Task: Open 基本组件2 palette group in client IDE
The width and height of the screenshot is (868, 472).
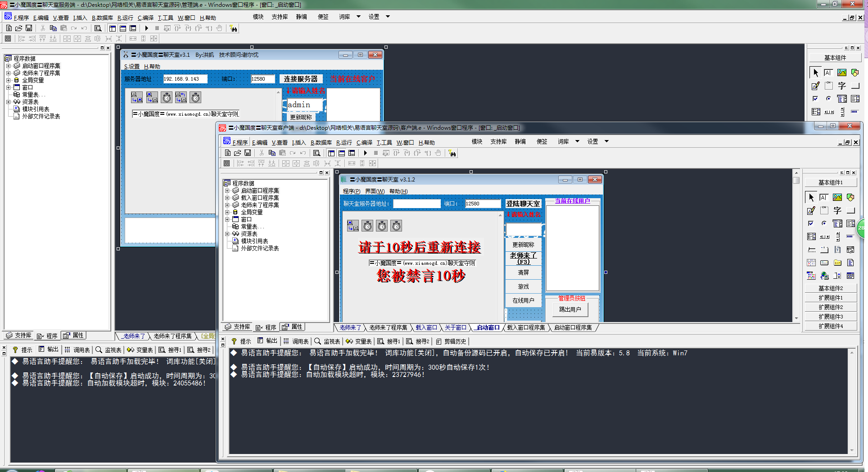Action: 831,288
